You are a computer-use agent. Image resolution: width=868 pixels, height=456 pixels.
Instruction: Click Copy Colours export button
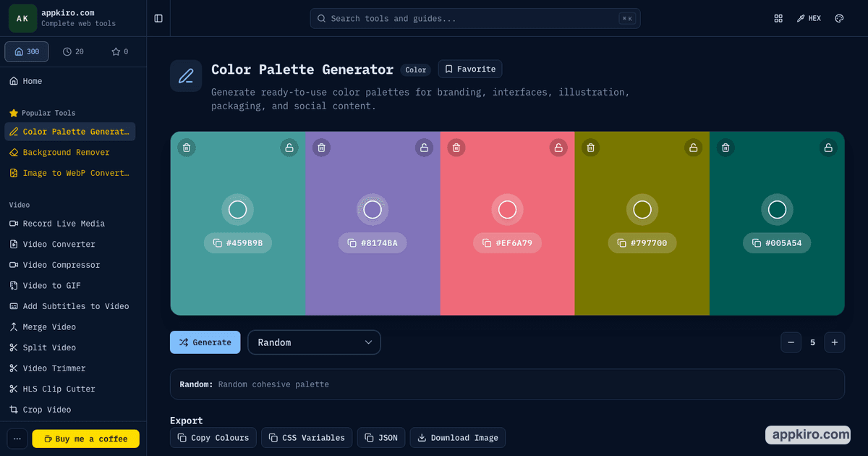[213, 438]
